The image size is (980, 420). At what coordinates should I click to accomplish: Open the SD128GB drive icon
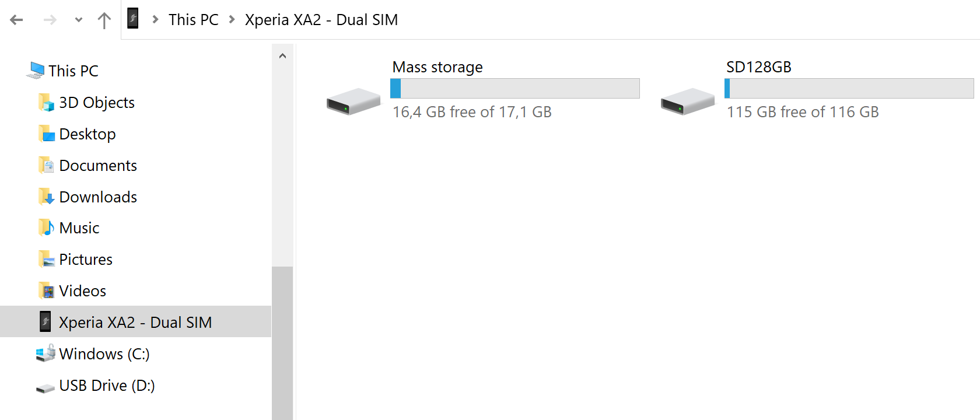tap(687, 101)
